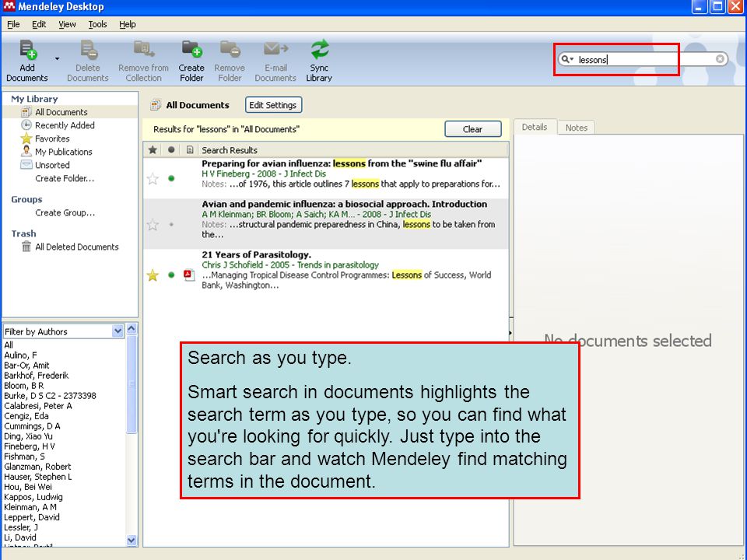Click the Create Folder toolbar icon
The image size is (747, 560).
click(192, 49)
